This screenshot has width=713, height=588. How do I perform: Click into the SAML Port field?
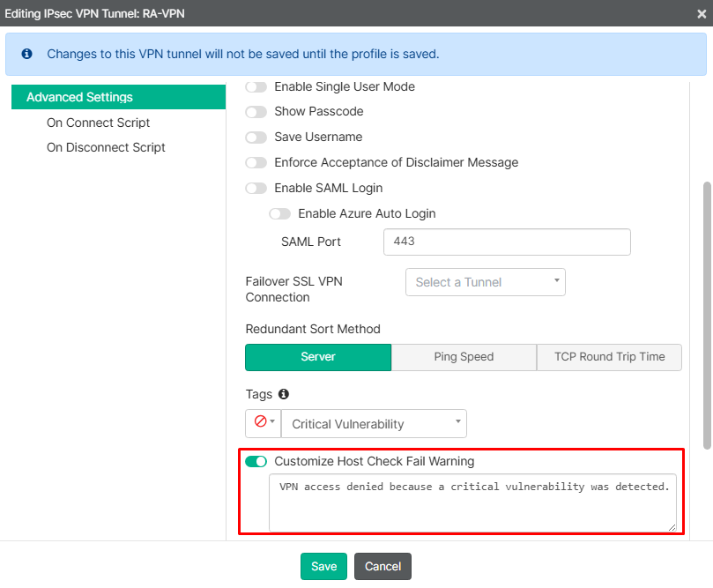(507, 242)
